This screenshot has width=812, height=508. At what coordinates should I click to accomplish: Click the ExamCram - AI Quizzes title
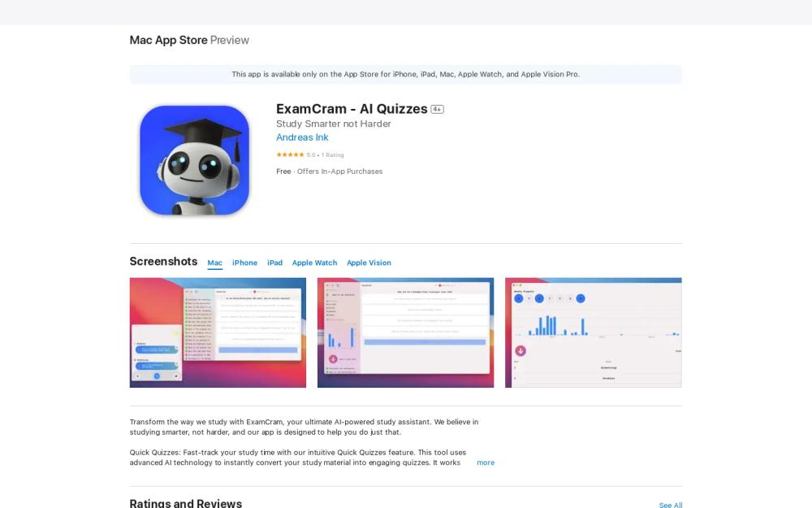[352, 109]
